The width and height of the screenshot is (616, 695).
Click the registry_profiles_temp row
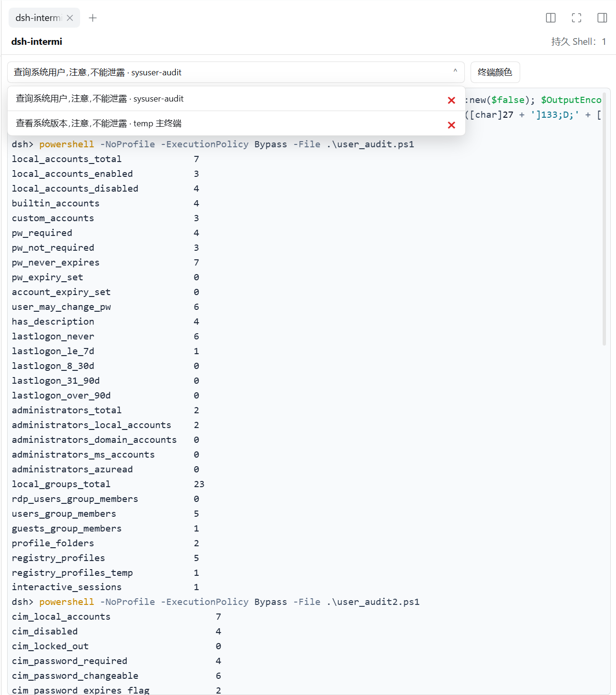coord(105,572)
